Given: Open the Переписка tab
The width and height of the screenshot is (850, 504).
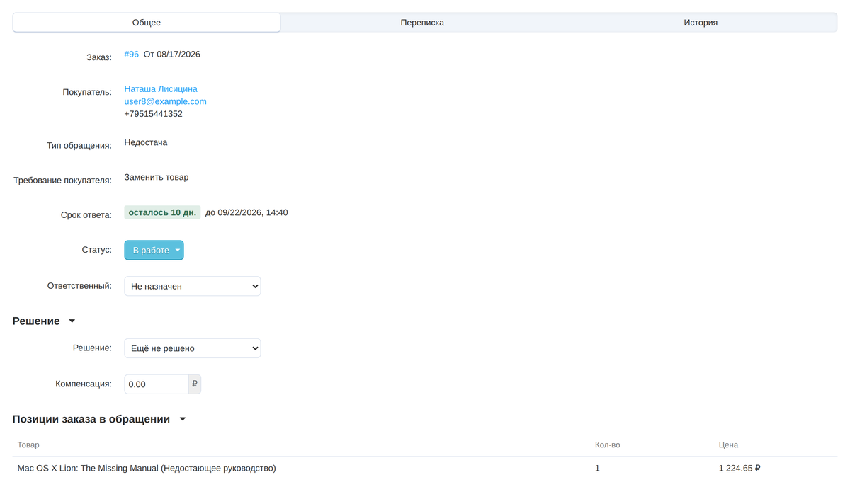Looking at the screenshot, I should (422, 23).
